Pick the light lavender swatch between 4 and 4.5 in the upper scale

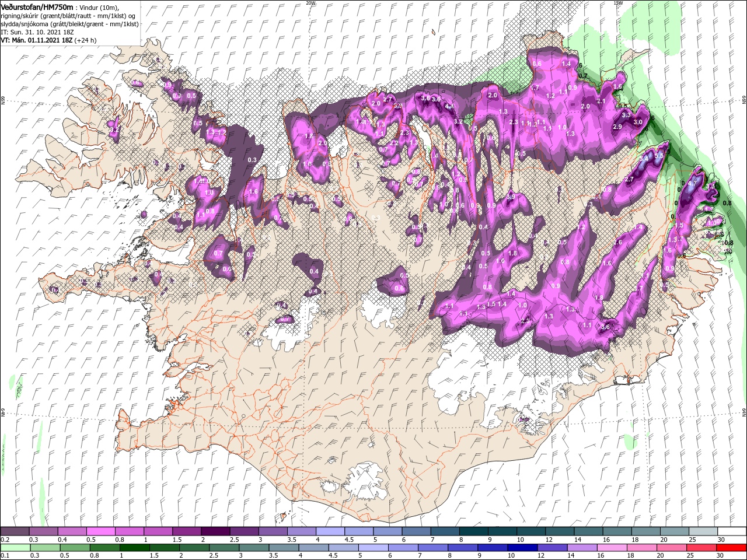[329, 531]
